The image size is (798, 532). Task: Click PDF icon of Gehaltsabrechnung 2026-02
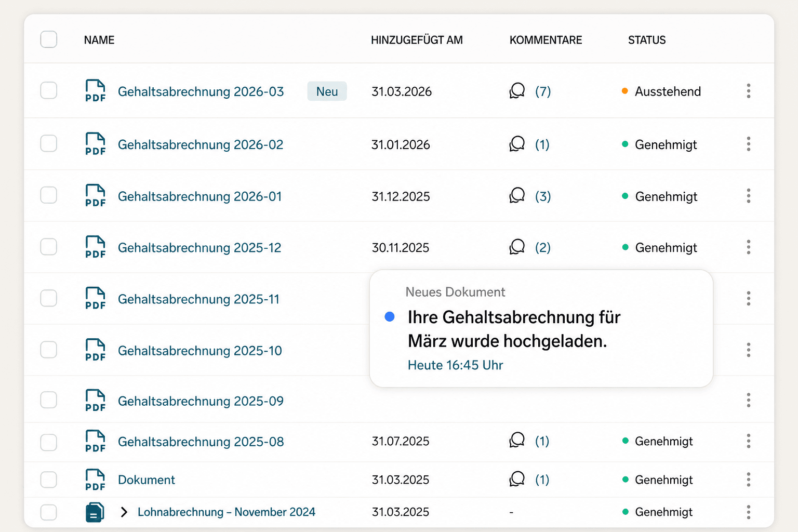click(96, 144)
